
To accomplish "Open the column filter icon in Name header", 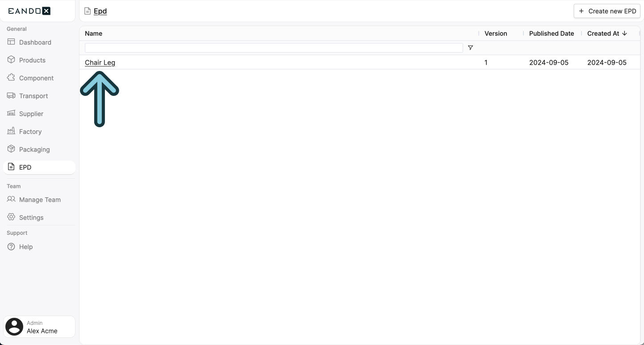I will tap(470, 48).
